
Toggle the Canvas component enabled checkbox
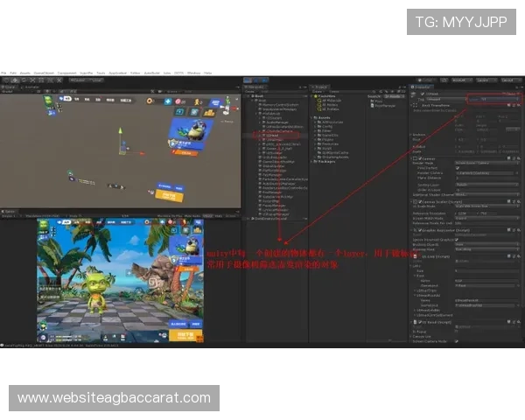point(420,158)
